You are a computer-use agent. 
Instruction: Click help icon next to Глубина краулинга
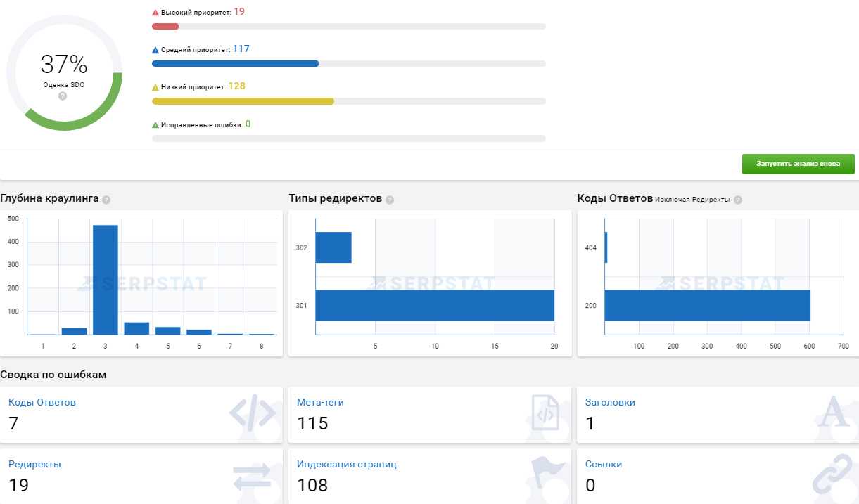pyautogui.click(x=106, y=200)
